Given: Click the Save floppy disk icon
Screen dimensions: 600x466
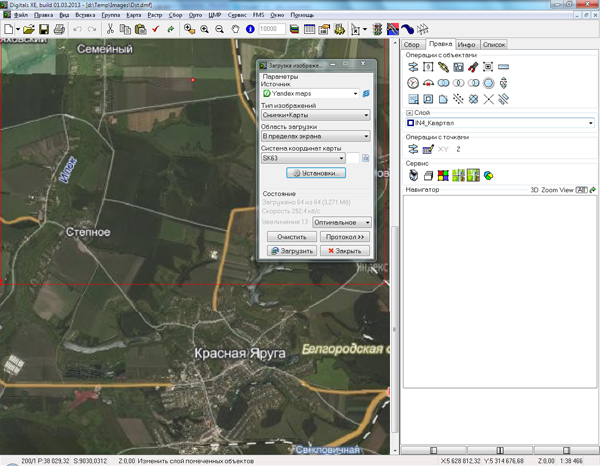Looking at the screenshot, I should tap(43, 30).
